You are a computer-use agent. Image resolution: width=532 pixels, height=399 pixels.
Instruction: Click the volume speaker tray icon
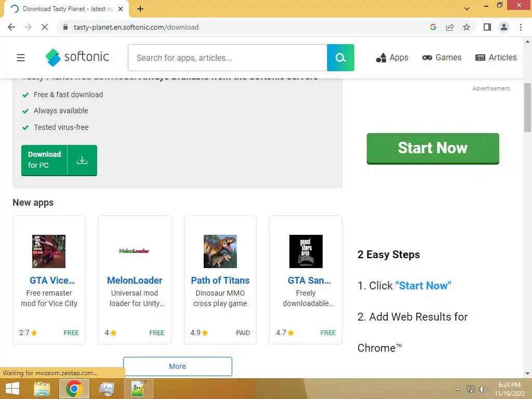pos(483,389)
